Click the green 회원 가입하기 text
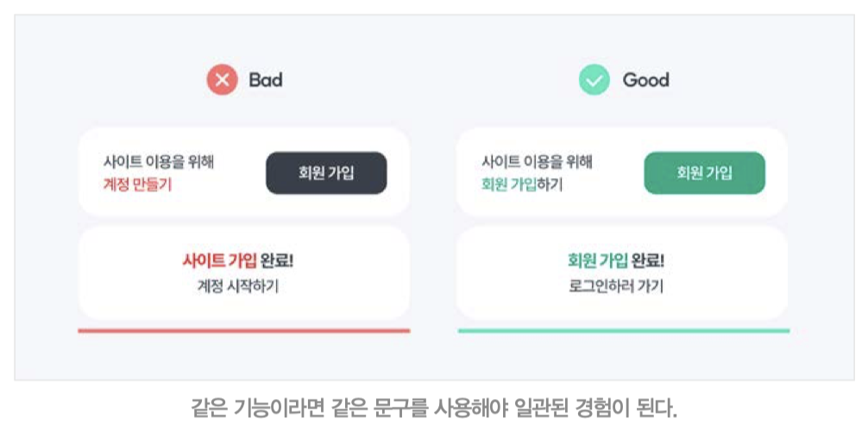This screenshot has height=431, width=868. click(x=522, y=184)
